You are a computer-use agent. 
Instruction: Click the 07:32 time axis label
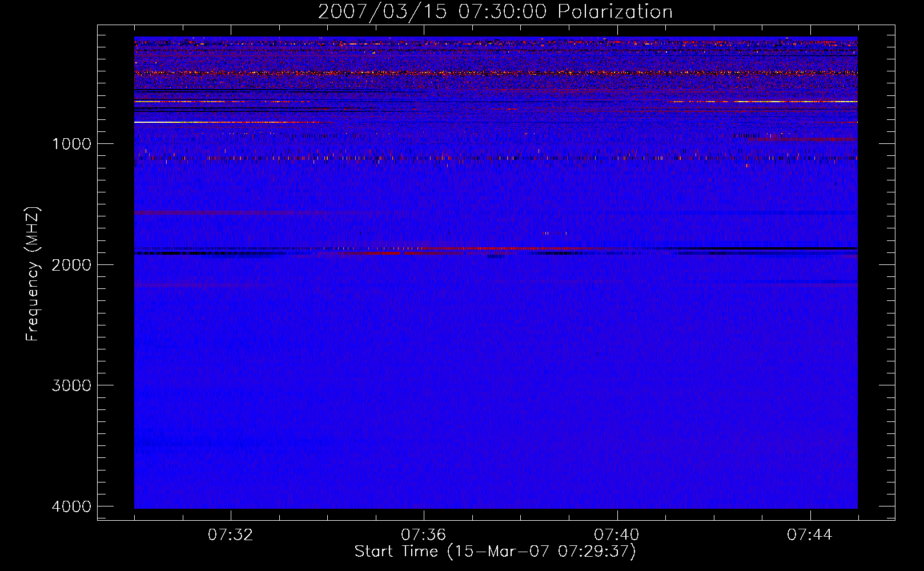click(x=231, y=534)
